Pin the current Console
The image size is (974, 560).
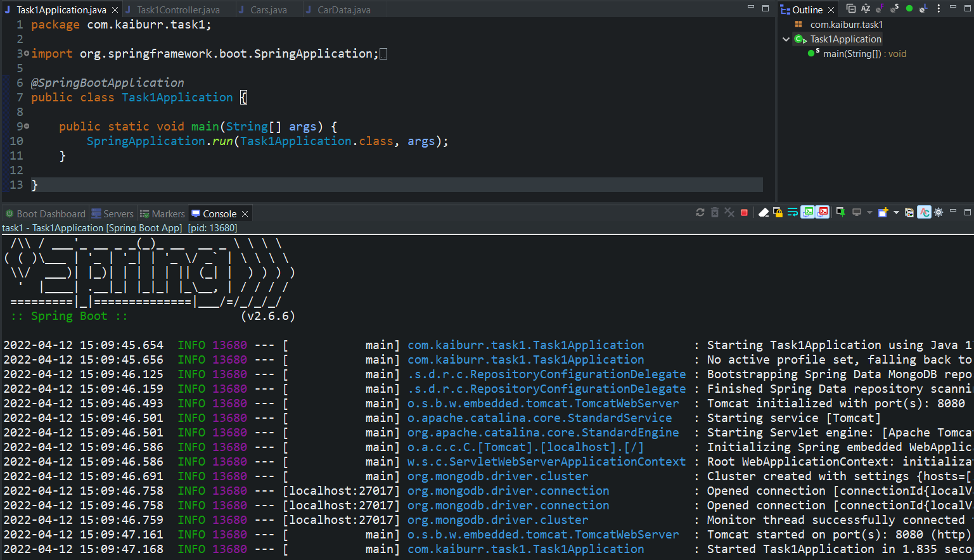click(841, 213)
